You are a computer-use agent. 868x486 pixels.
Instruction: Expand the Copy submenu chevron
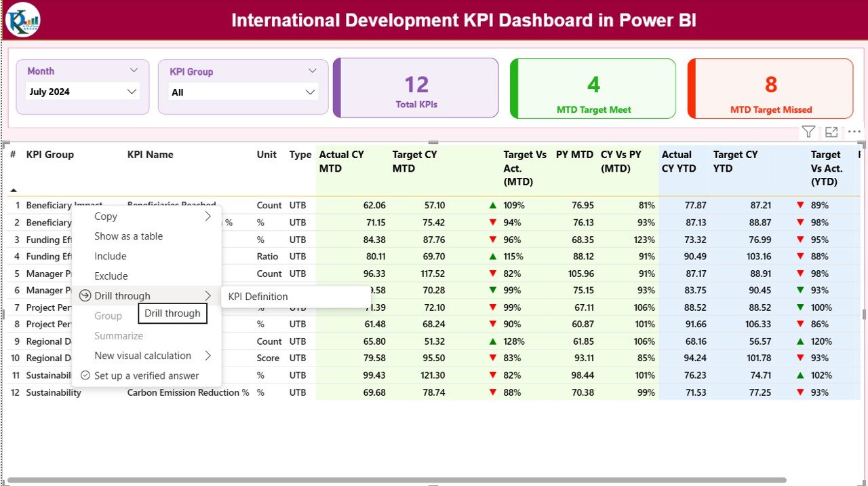[x=209, y=216]
